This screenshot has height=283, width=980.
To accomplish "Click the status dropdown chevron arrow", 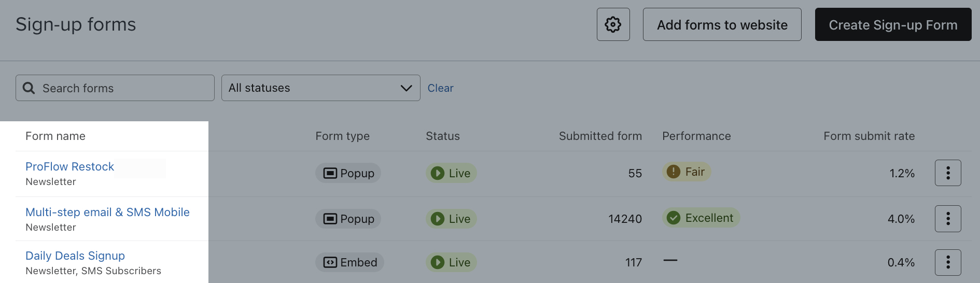I will (x=407, y=88).
